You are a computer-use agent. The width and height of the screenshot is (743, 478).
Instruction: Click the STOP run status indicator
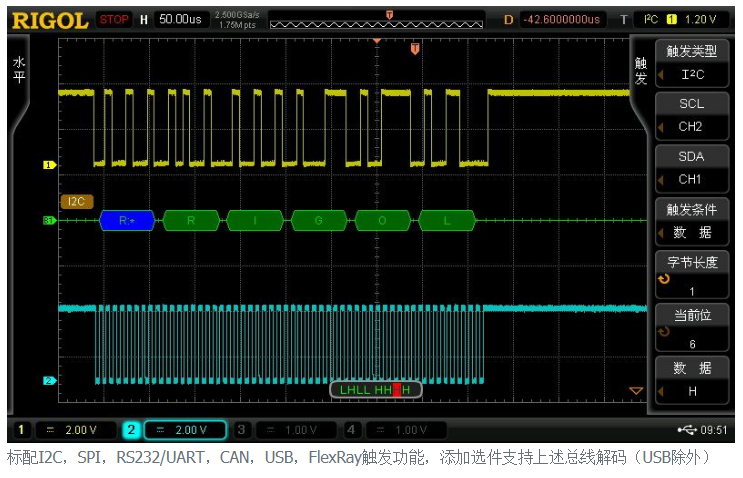pos(114,19)
